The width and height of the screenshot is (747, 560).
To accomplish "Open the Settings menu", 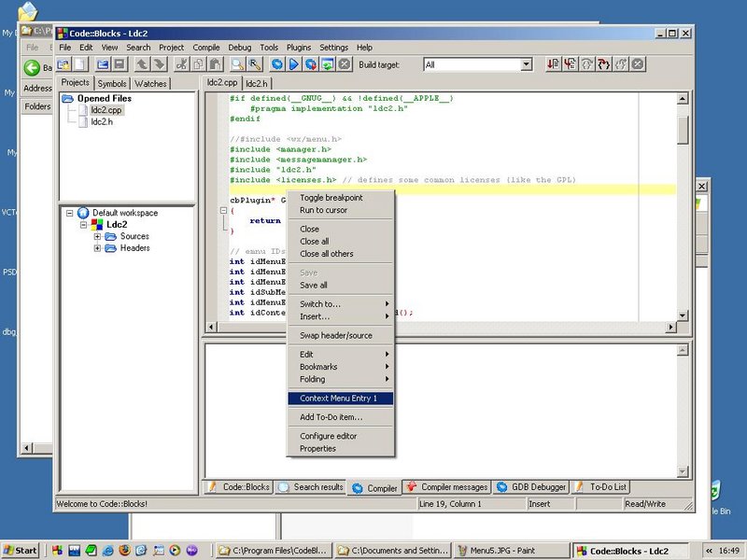I will [x=333, y=48].
